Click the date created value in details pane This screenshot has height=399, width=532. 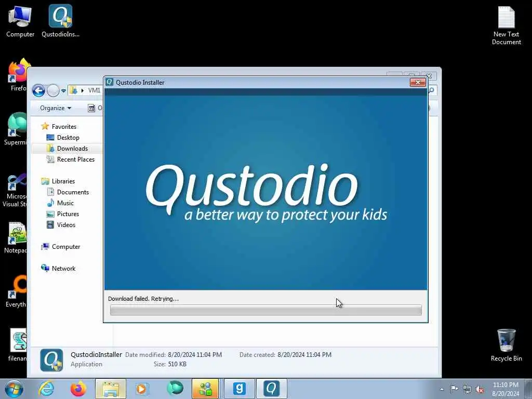(304, 354)
